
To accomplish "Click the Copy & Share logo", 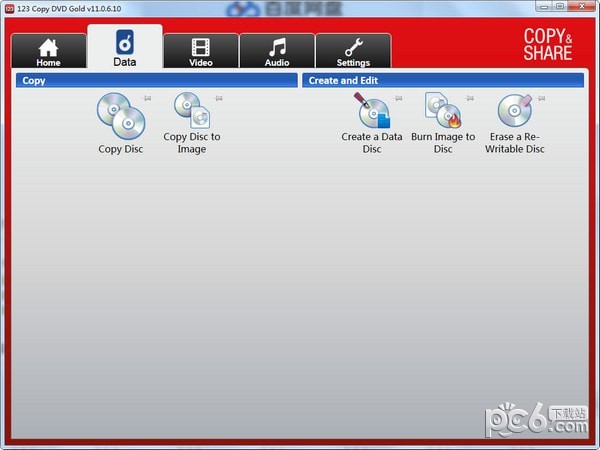I will coord(548,44).
